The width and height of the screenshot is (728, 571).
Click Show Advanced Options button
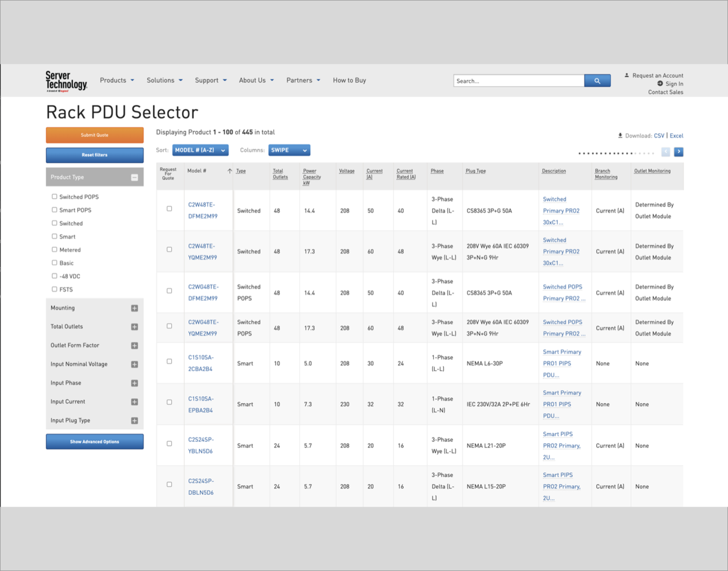coord(94,442)
